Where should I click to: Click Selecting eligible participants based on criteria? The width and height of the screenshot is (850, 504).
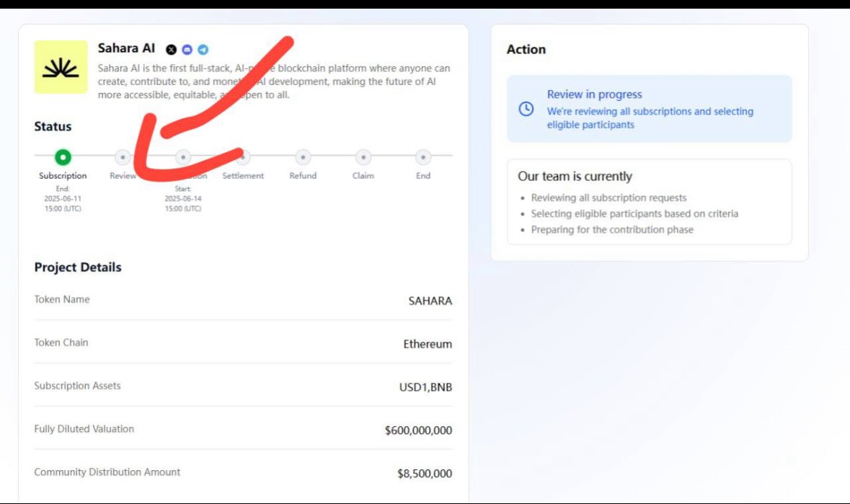coord(634,213)
